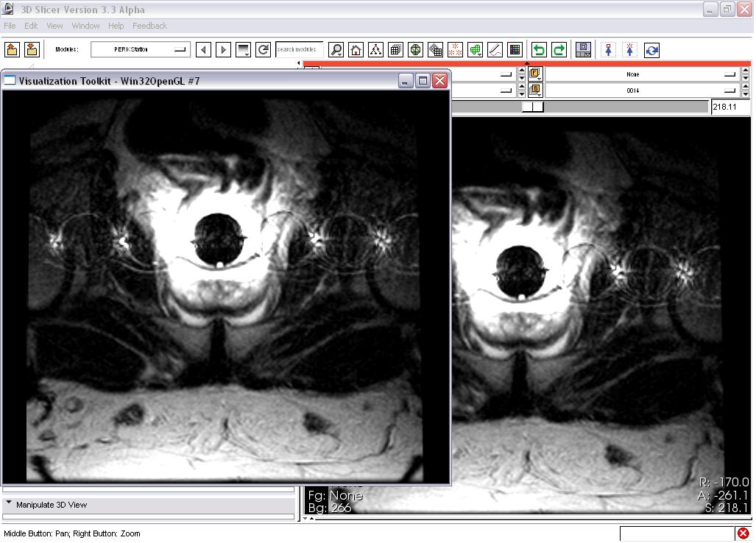756x543 pixels.
Task: Open the Color table module icon
Action: point(515,50)
